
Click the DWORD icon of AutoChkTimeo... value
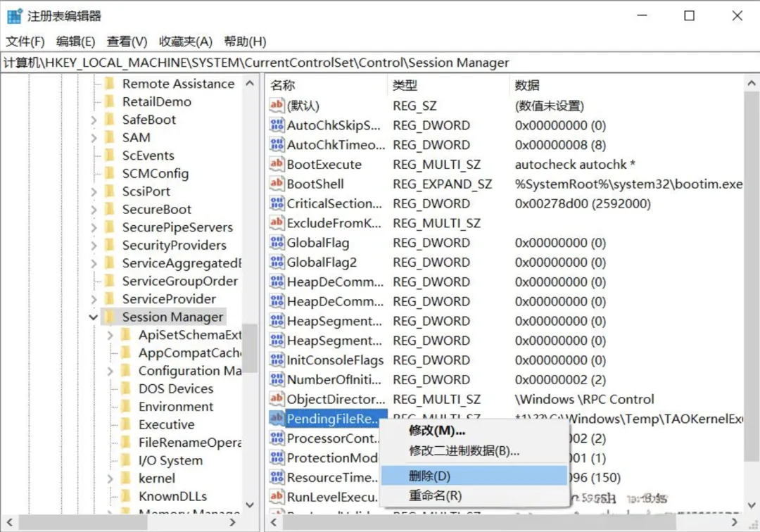coord(277,144)
